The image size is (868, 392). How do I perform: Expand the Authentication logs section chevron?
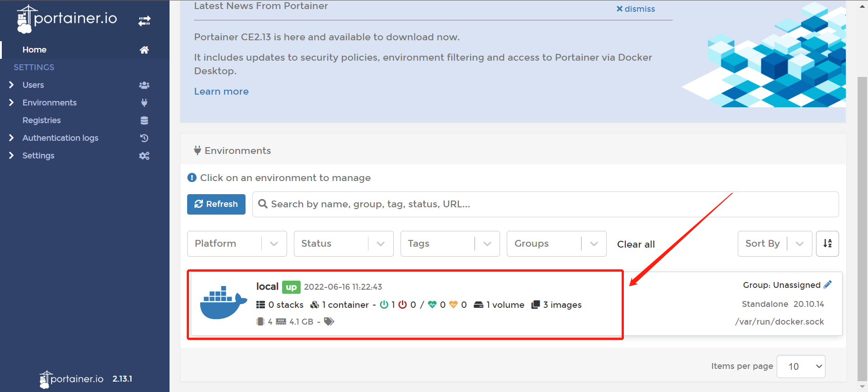(11, 138)
